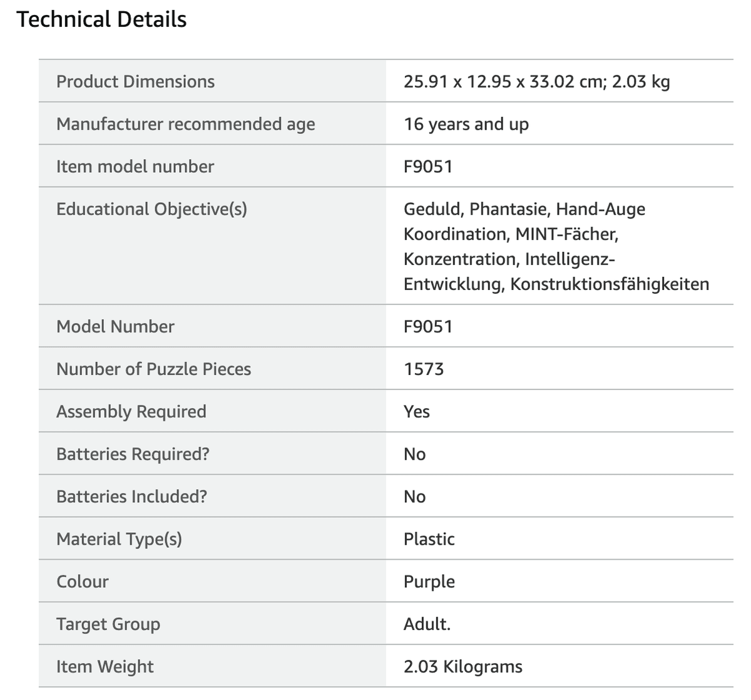Select the Assembly Required label
Image resolution: width=751 pixels, height=700 pixels.
click(131, 411)
